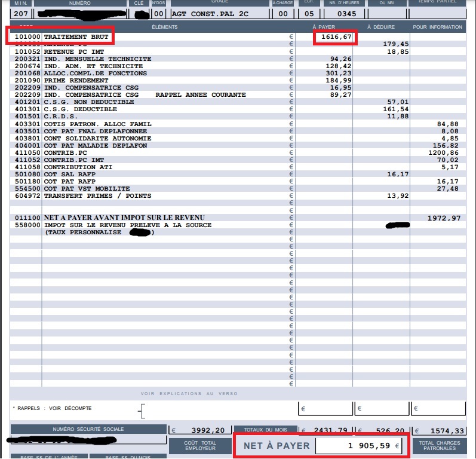Screen dimensions: 476x459
Task: Click NET A PAYER AVANT IMPOT line
Action: 125,218
